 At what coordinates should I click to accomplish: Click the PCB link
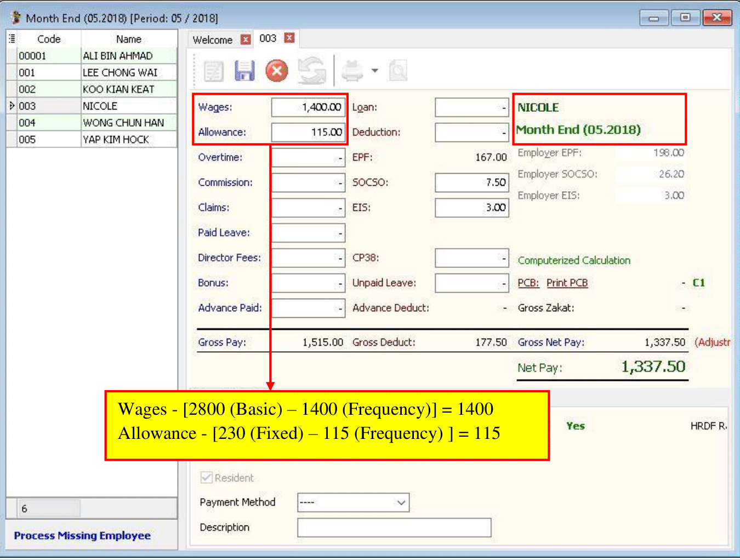click(528, 283)
